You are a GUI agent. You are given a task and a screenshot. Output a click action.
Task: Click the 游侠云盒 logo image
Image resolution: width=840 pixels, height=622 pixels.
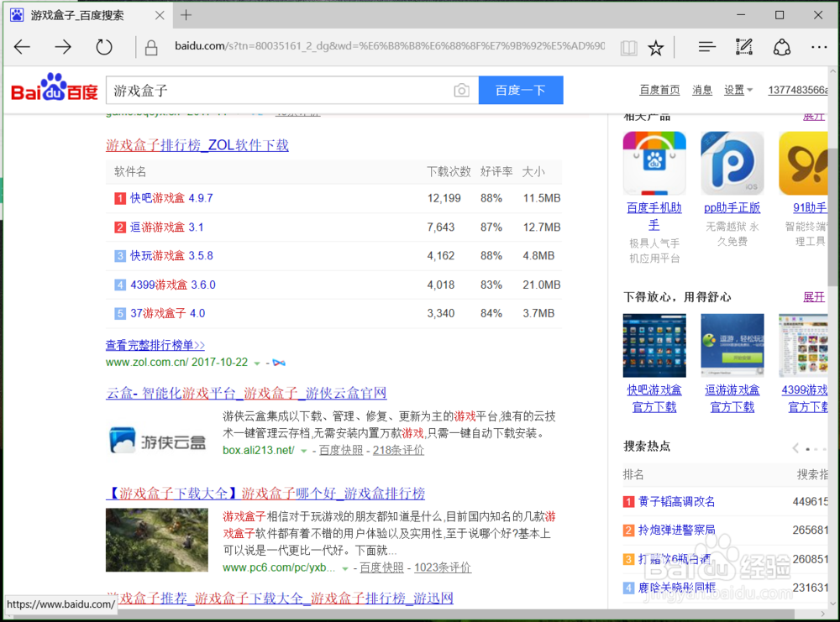click(157, 441)
